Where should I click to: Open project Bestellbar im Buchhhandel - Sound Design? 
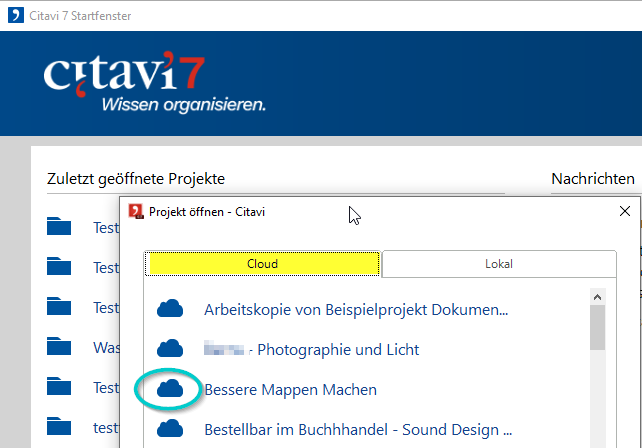point(358,430)
